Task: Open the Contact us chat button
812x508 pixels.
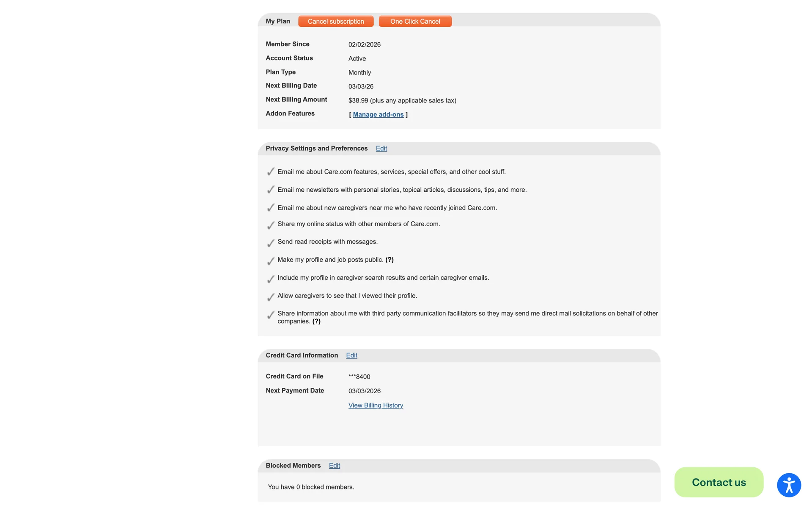Action: pos(719,482)
